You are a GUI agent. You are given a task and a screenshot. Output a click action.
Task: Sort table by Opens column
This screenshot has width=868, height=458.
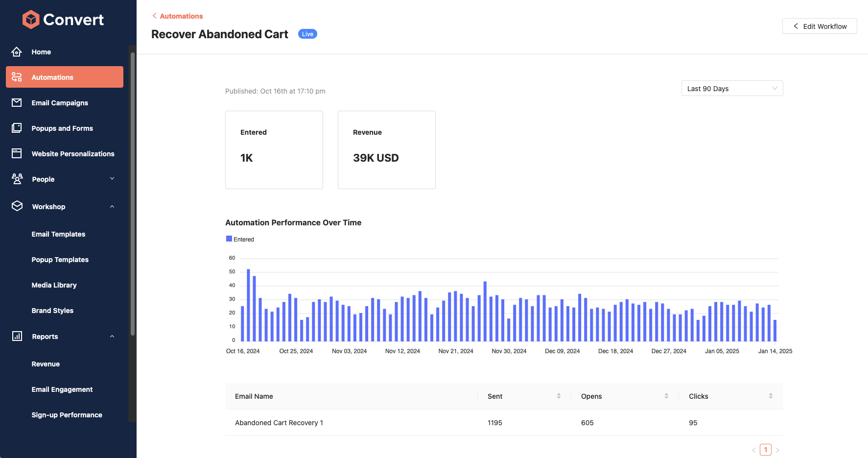point(666,396)
